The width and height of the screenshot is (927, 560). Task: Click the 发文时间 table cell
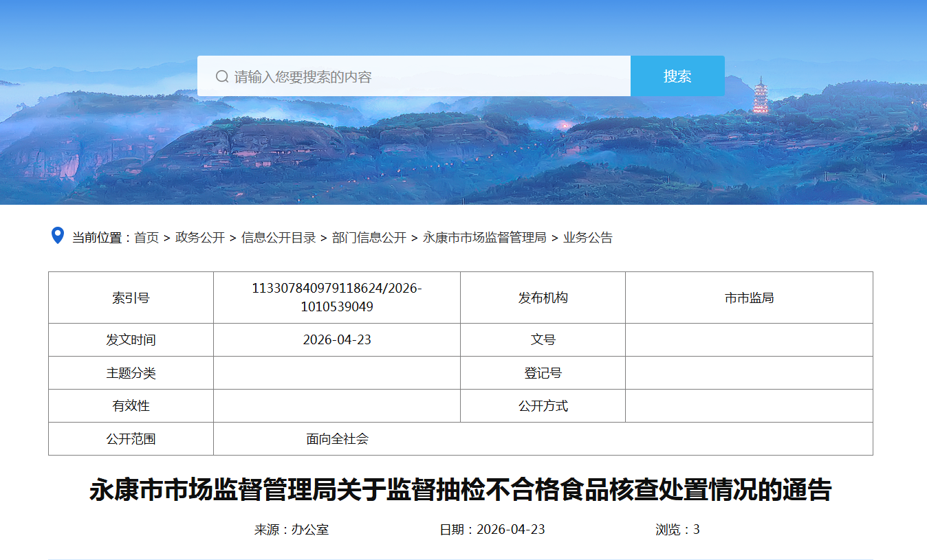[x=131, y=340]
